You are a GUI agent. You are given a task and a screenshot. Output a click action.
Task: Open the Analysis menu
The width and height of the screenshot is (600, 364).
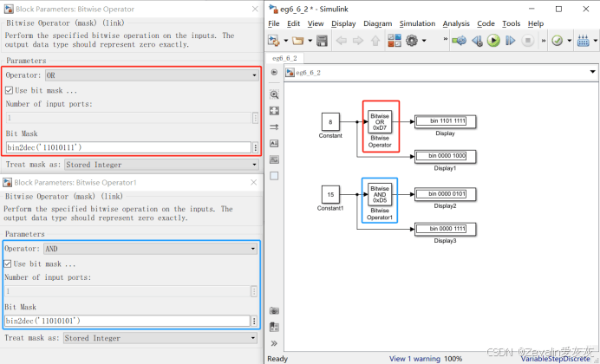(x=456, y=23)
